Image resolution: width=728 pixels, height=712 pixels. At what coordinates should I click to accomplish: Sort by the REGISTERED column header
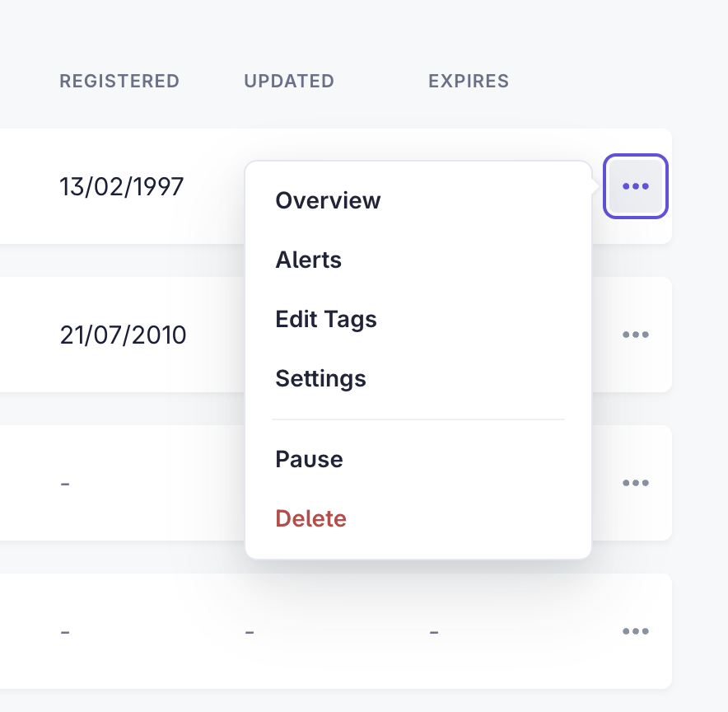point(119,82)
